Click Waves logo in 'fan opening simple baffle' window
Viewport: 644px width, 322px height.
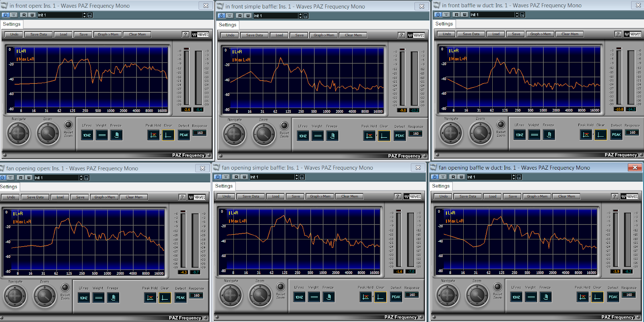(413, 197)
